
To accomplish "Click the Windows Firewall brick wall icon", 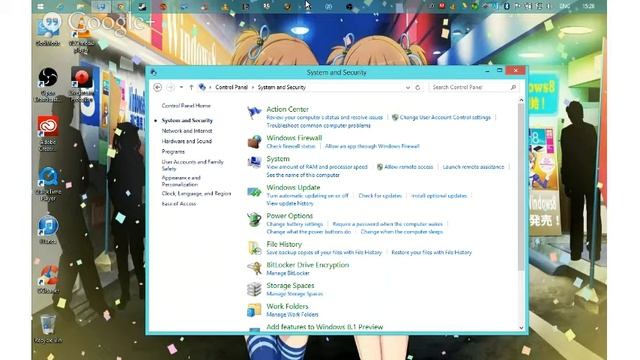I will [x=254, y=142].
